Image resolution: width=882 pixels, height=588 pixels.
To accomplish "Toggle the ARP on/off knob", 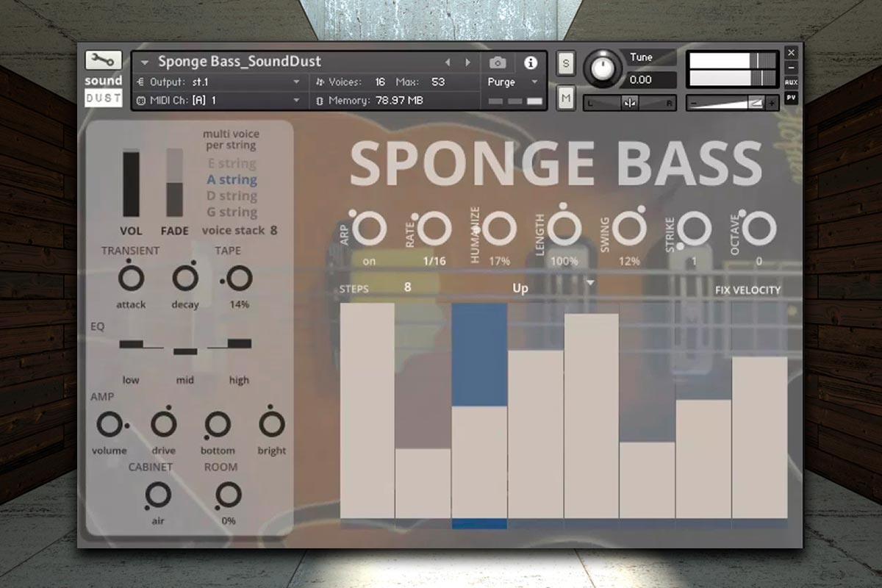I will pos(369,229).
